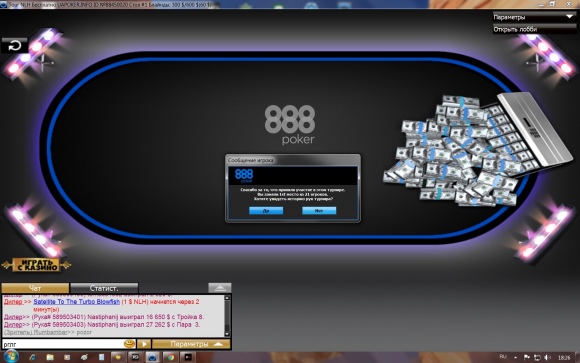Click the Играть с казино banner
580x363 pixels.
(36, 265)
